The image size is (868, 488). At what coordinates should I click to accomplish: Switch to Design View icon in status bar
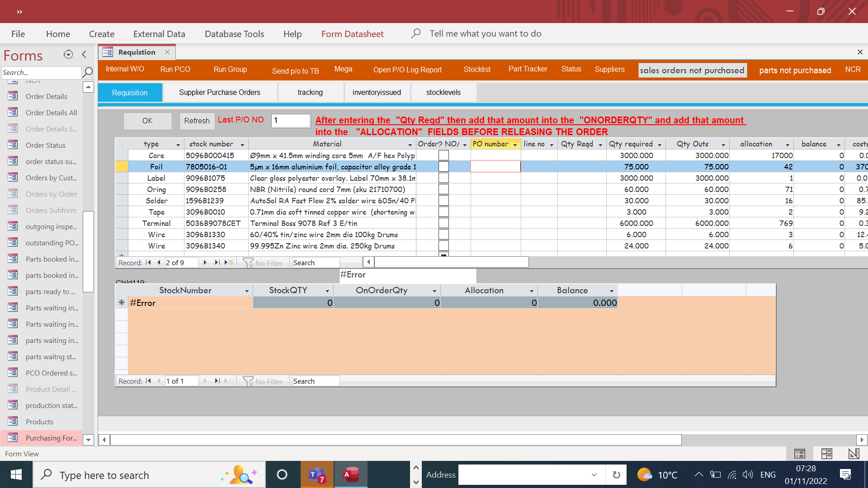(854, 454)
